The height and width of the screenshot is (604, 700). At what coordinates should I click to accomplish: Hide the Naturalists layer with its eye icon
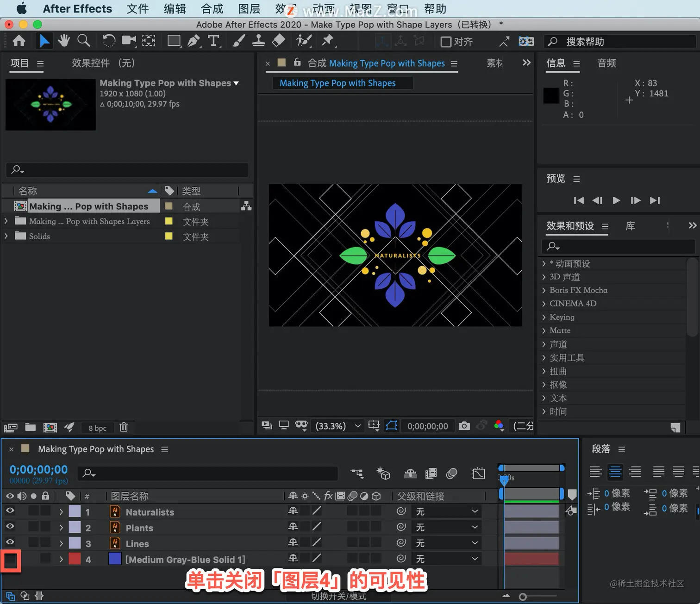pyautogui.click(x=10, y=511)
